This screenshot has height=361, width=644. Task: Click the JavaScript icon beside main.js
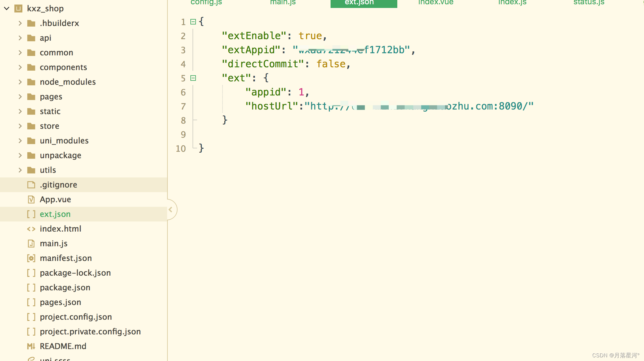tap(31, 243)
